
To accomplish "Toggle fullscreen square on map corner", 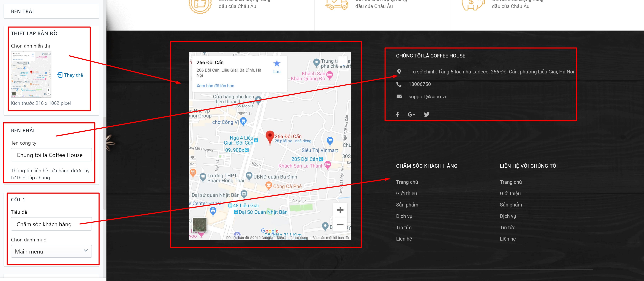I will [341, 59].
